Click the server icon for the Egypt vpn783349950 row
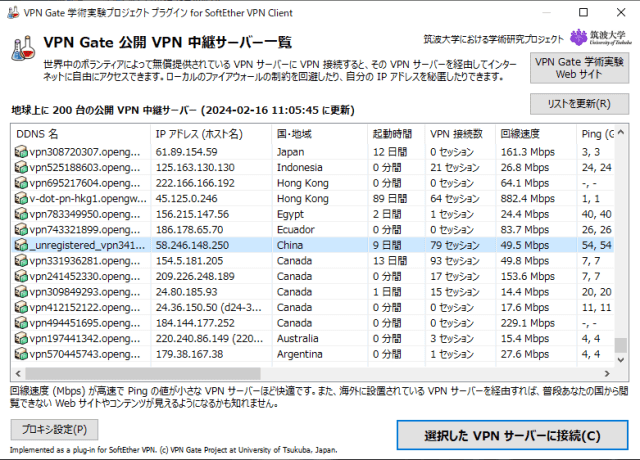Screen dimensions: 640x460 21,214
